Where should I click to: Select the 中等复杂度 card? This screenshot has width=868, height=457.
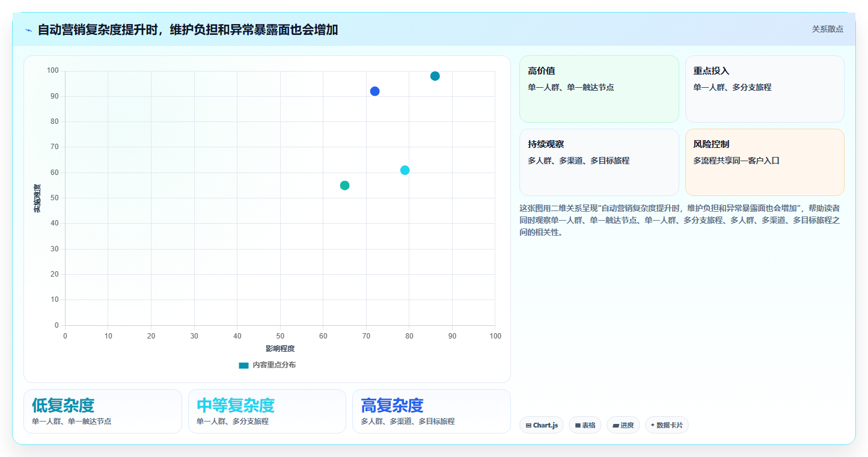click(267, 411)
